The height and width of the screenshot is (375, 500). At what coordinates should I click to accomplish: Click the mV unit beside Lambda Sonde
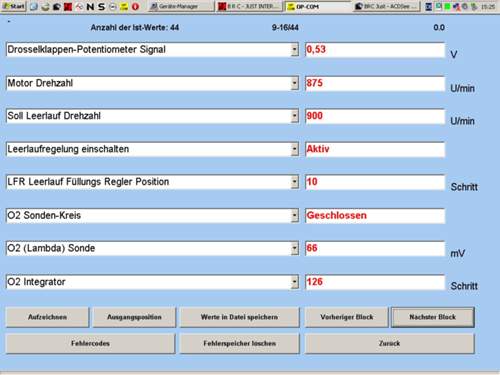tap(457, 254)
